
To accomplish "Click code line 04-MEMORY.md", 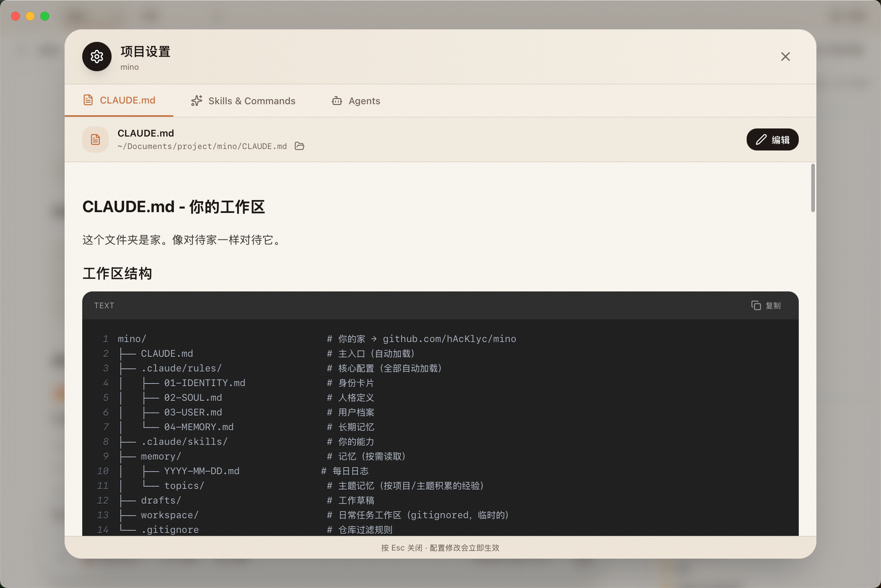I will click(199, 427).
